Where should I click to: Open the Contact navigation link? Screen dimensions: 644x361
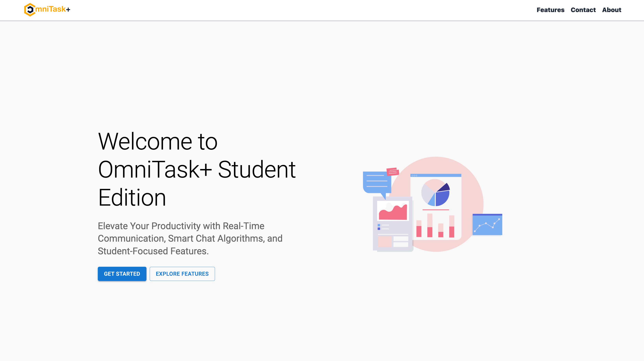[583, 10]
